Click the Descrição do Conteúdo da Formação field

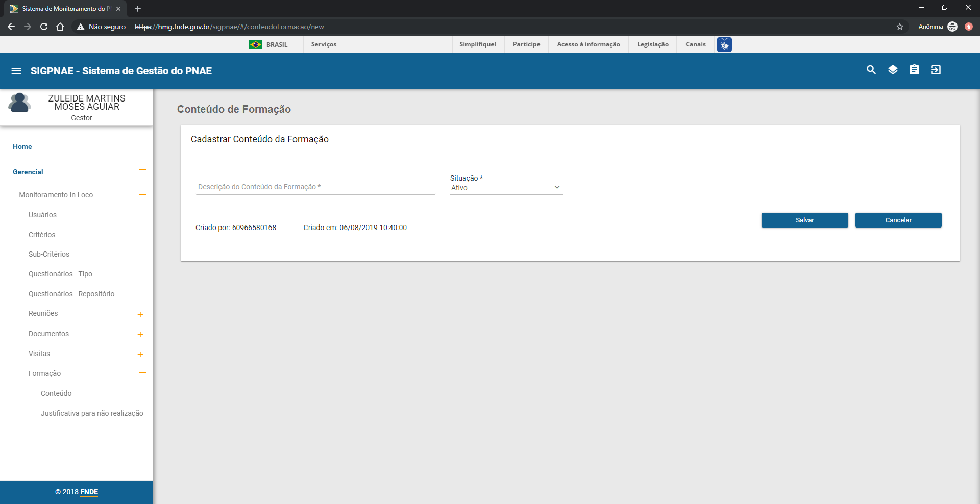[x=315, y=187]
